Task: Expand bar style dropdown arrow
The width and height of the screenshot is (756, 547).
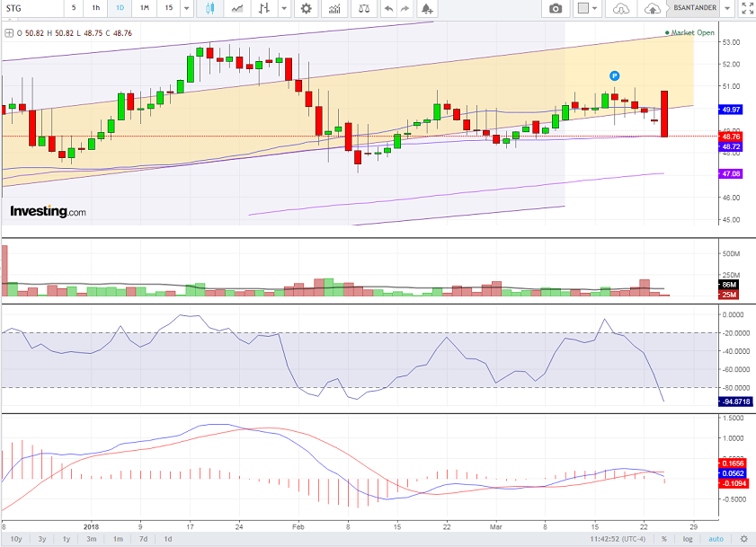Action: (284, 9)
